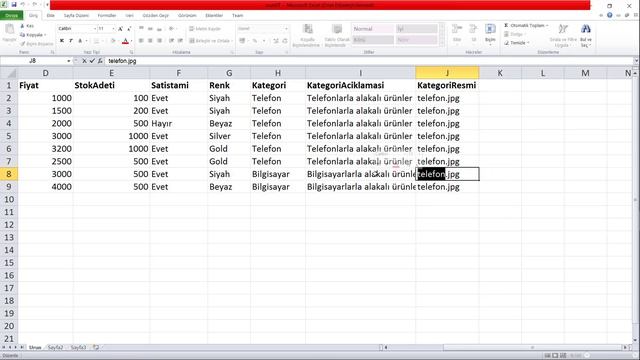Open the Formüller ribbon tab
The image size is (640, 360).
pos(107,16)
